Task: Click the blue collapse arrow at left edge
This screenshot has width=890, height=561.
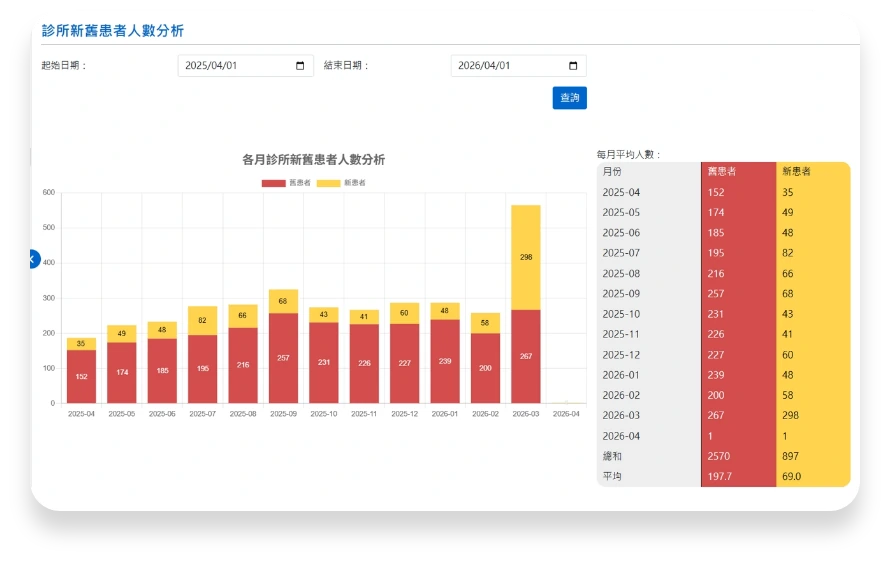Action: 34,259
